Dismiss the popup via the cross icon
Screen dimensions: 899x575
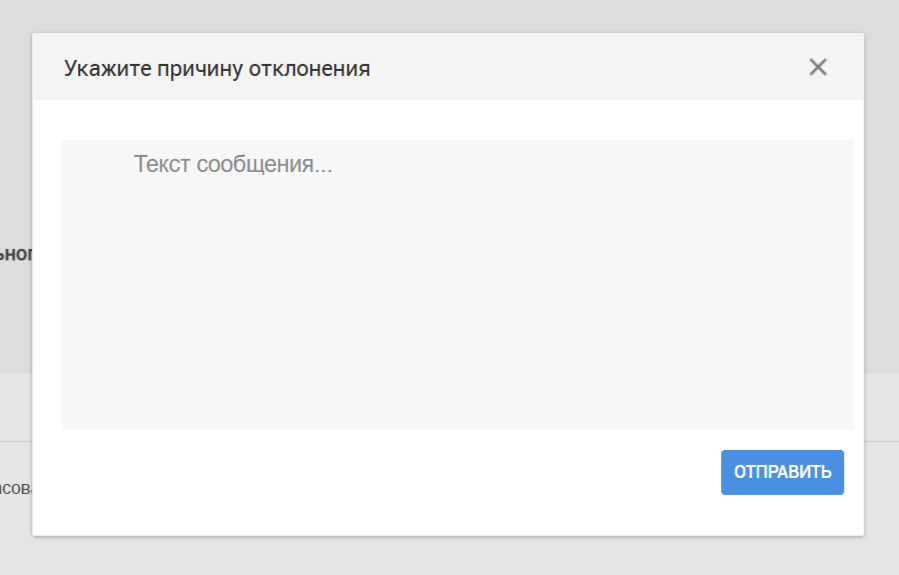pyautogui.click(x=818, y=67)
